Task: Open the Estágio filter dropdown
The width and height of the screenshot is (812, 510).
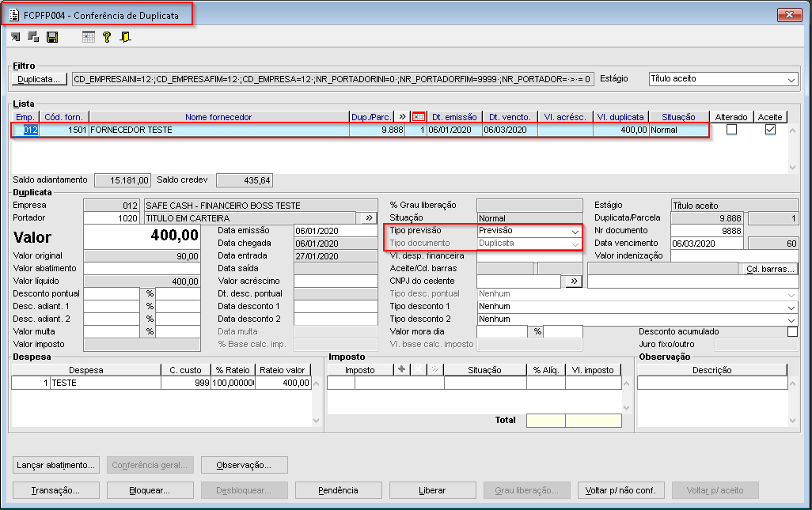Action: [791, 79]
